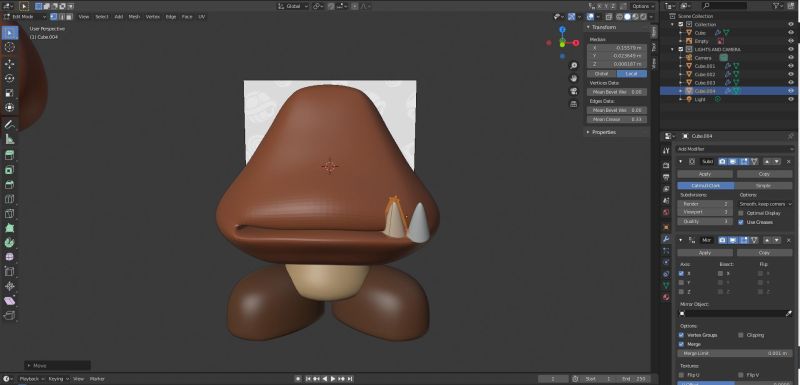The image size is (800, 385).
Task: Hide the Camera object in outliner
Action: pos(791,58)
